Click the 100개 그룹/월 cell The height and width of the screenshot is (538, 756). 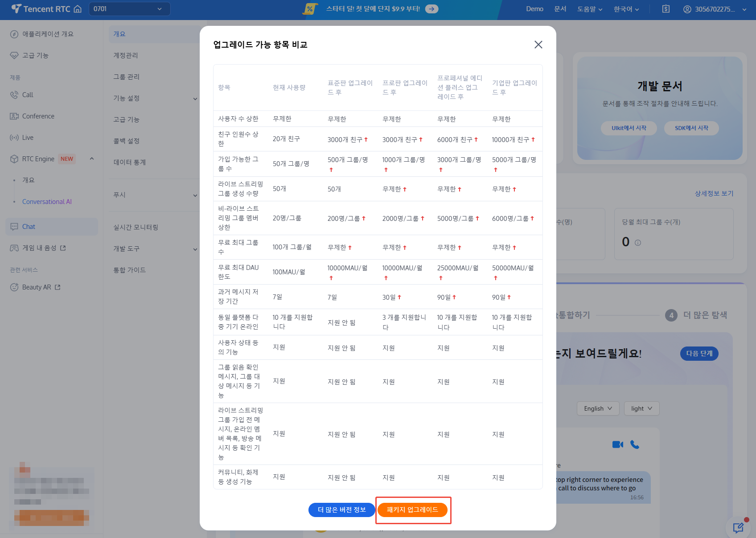tap(292, 247)
